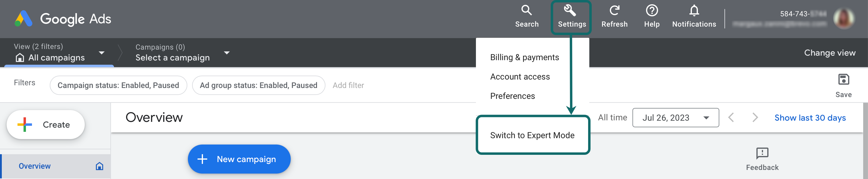Image resolution: width=868 pixels, height=179 pixels.
Task: Click the Settings wrench icon
Action: [570, 11]
